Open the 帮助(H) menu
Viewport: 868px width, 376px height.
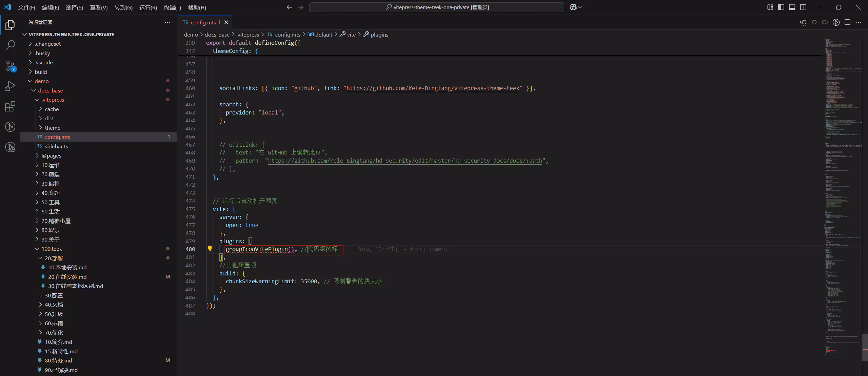tap(197, 7)
